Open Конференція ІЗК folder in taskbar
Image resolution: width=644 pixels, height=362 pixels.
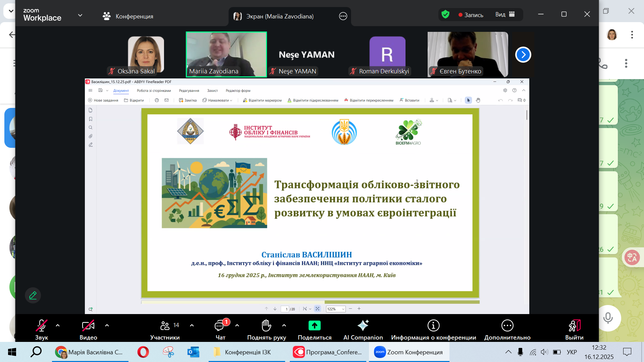pos(247,352)
